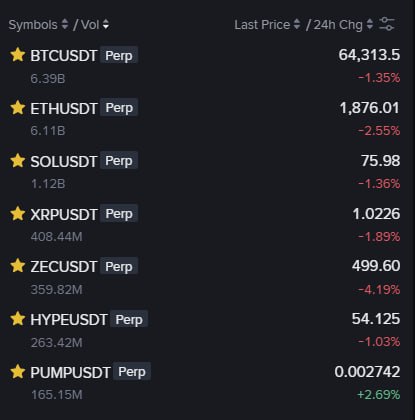Click the HYPEUSDT star icon
This screenshot has width=415, height=420.
18,319
